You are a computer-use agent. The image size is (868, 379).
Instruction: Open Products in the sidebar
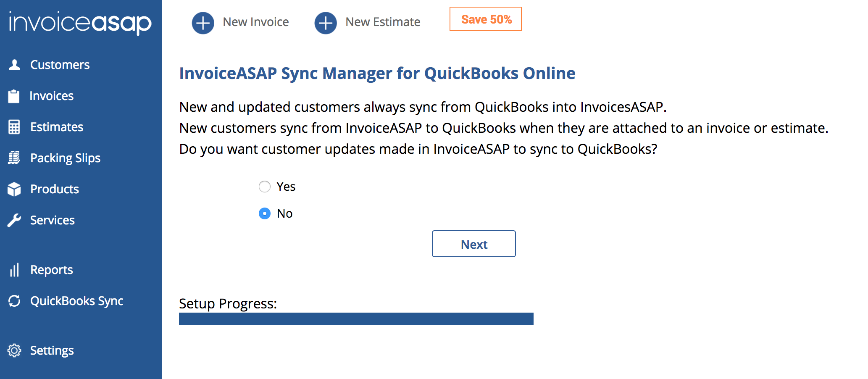click(x=55, y=189)
